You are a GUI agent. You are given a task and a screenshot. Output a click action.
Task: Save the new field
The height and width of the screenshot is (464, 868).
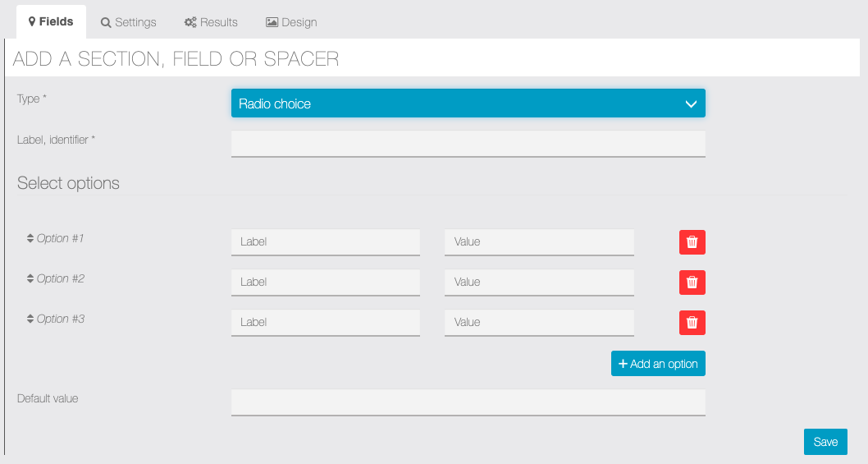coord(825,442)
